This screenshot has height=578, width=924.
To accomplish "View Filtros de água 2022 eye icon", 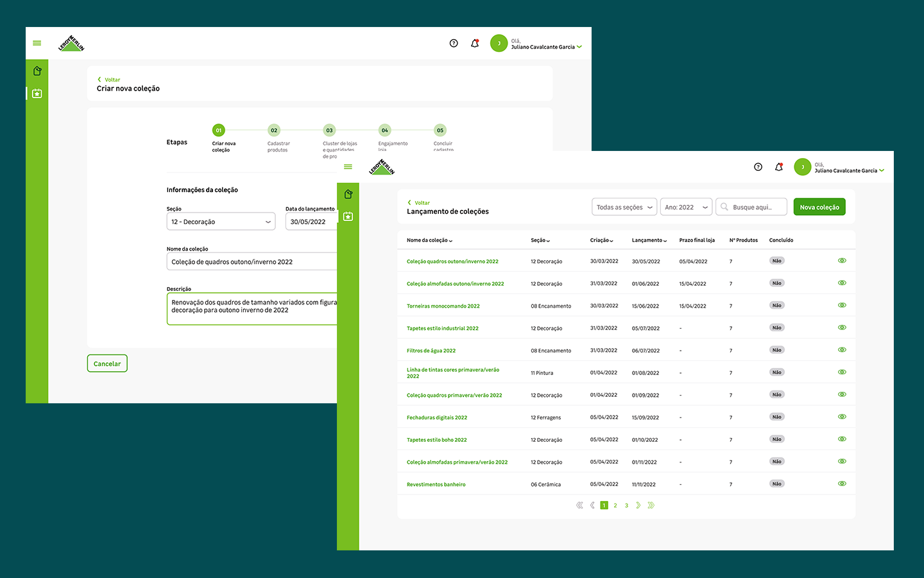I will 842,350.
